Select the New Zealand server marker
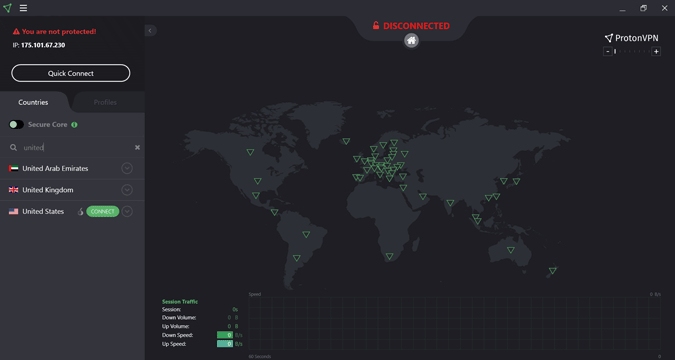The width and height of the screenshot is (675, 360). (553, 271)
